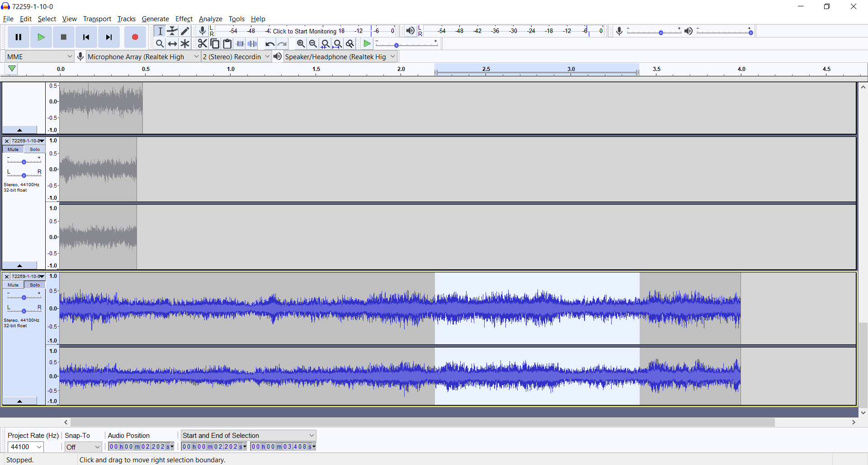Open Speaker/Headphone playback device dropdown
Screen dimensions: 868x465
click(x=340, y=56)
